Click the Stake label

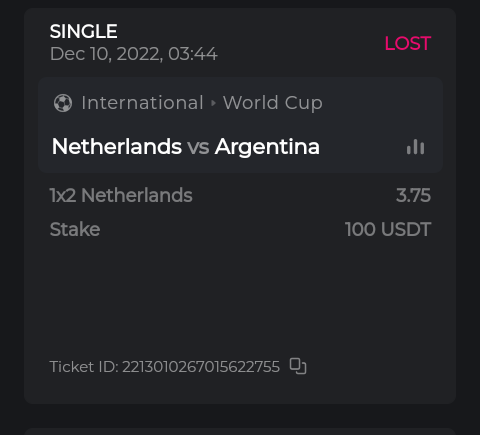(75, 229)
